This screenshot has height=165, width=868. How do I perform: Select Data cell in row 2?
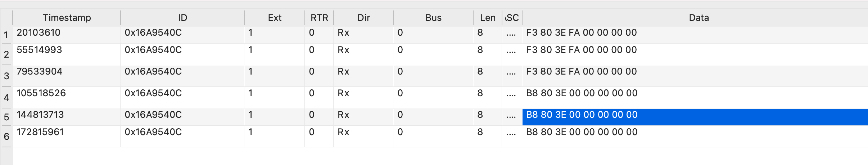[x=582, y=50]
